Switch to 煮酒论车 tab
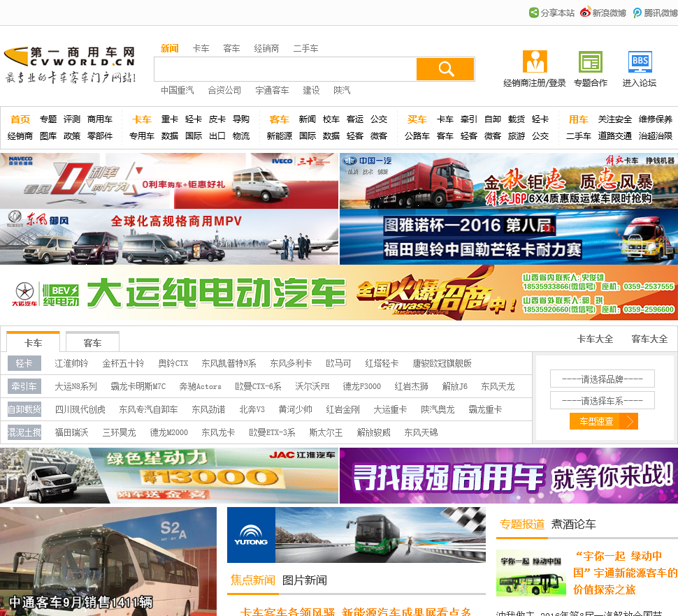 point(573,524)
